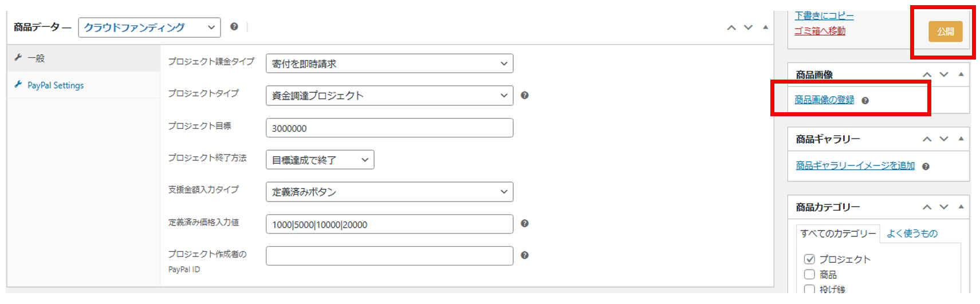Click help icon beside プロジェクトタイプ dropdown
The image size is (980, 304).
(x=524, y=96)
